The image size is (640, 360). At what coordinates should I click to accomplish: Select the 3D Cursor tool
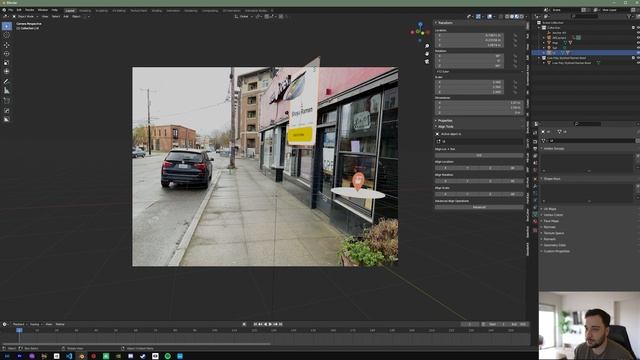7,36
